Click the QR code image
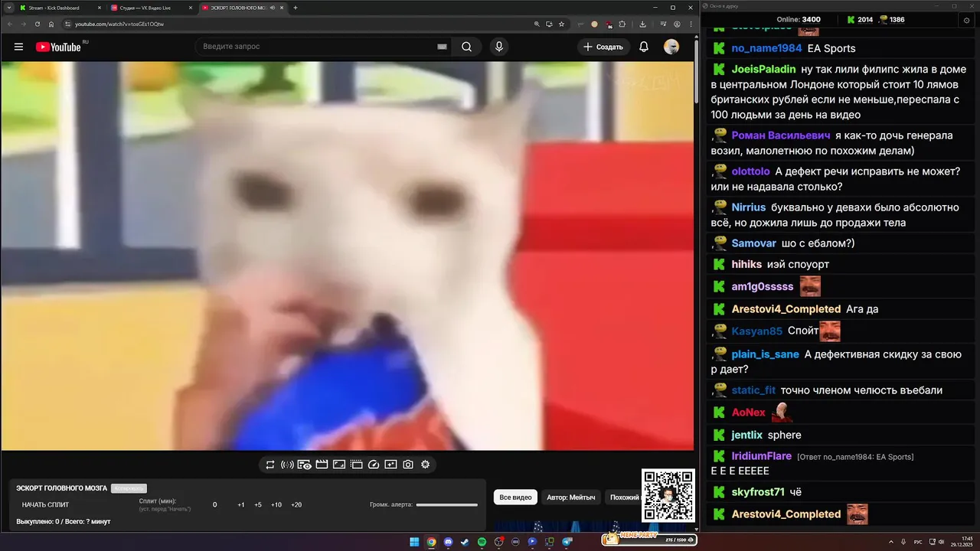The width and height of the screenshot is (980, 551). click(668, 496)
